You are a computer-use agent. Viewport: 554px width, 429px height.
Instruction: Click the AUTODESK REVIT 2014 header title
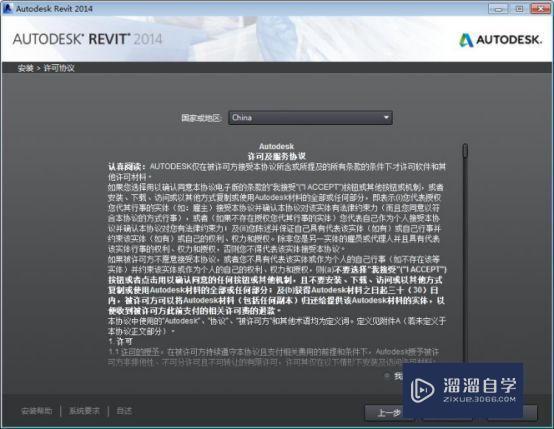(x=87, y=39)
